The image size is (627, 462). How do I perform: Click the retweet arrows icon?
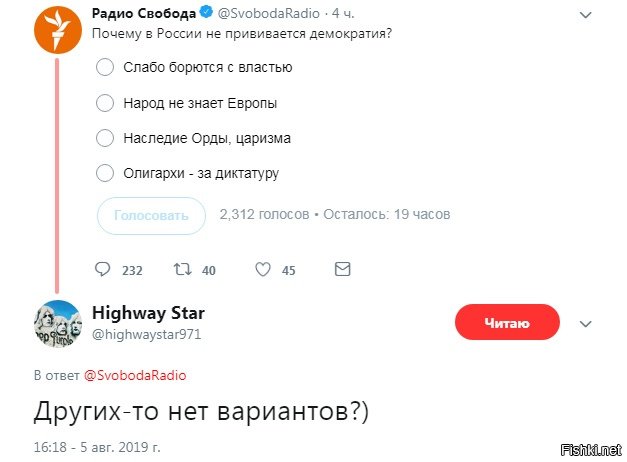click(182, 269)
